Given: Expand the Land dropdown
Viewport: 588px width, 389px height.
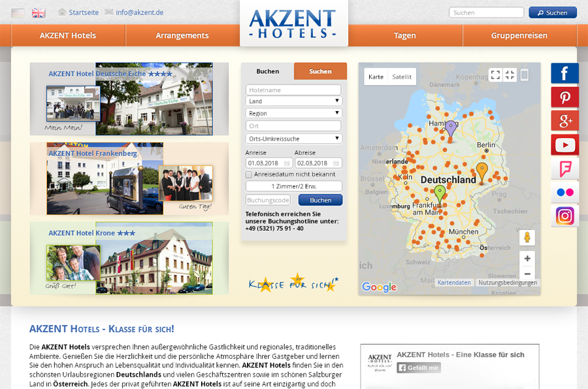Looking at the screenshot, I should click(x=293, y=101).
